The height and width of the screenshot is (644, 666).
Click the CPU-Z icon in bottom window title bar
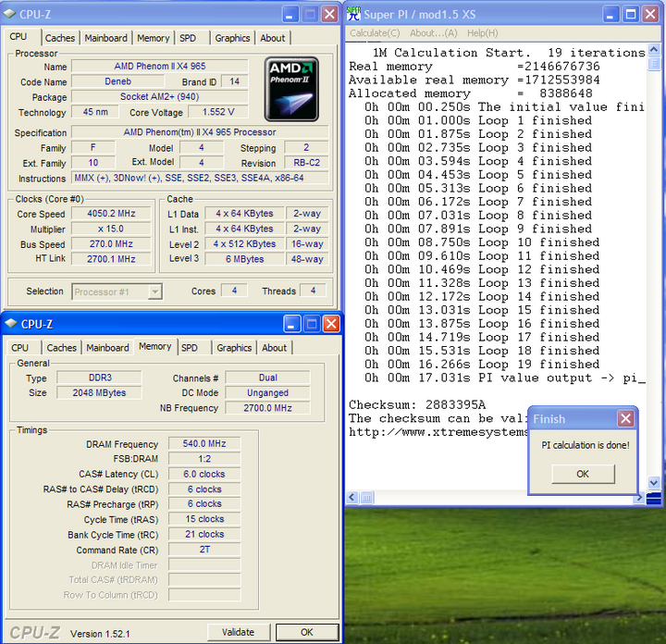[11, 324]
